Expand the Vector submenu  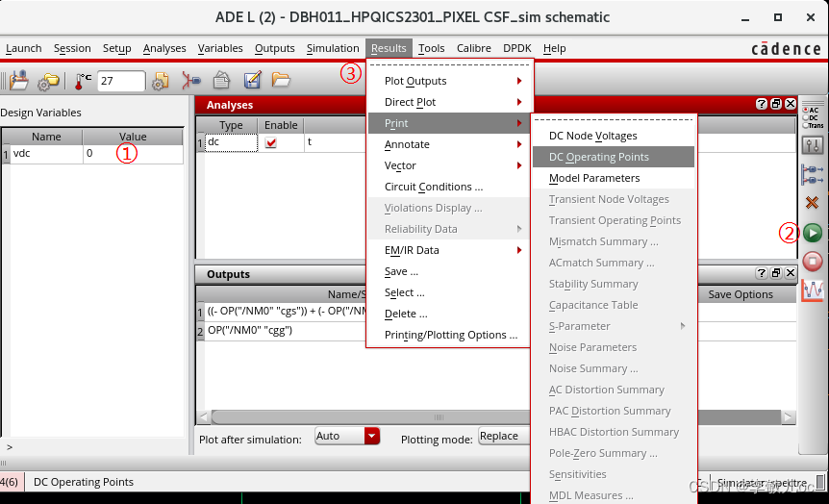point(449,165)
